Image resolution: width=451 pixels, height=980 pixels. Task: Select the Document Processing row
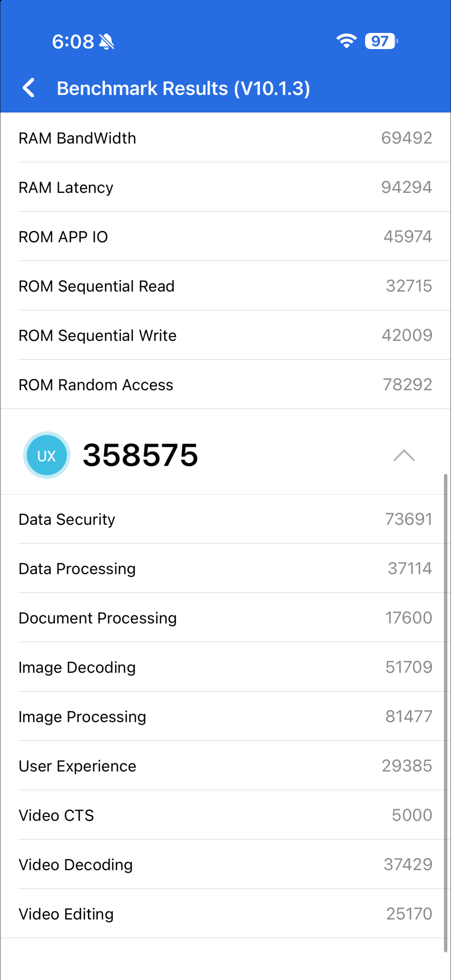[225, 618]
